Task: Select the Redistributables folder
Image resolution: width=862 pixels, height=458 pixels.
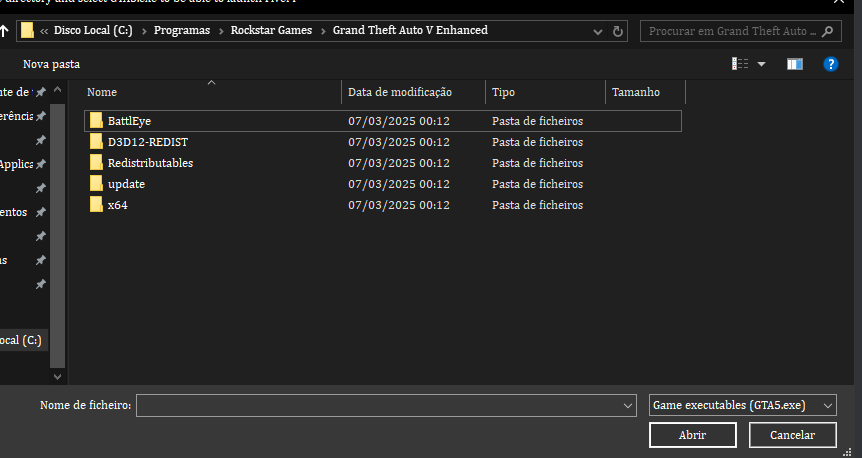Action: 383,163
